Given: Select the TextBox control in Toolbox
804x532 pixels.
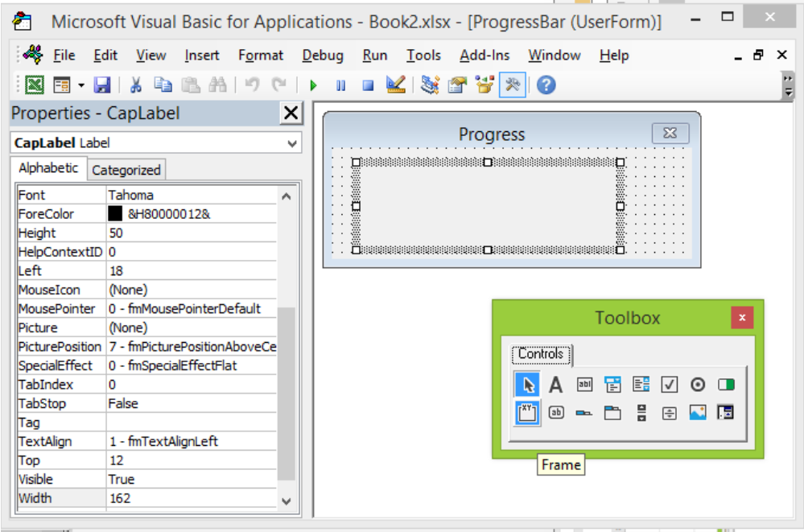Looking at the screenshot, I should click(584, 384).
